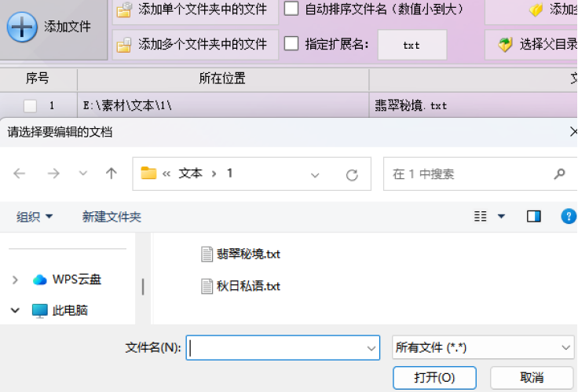Check row 1 checkbox in file list
This screenshot has width=578, height=392.
tap(30, 106)
